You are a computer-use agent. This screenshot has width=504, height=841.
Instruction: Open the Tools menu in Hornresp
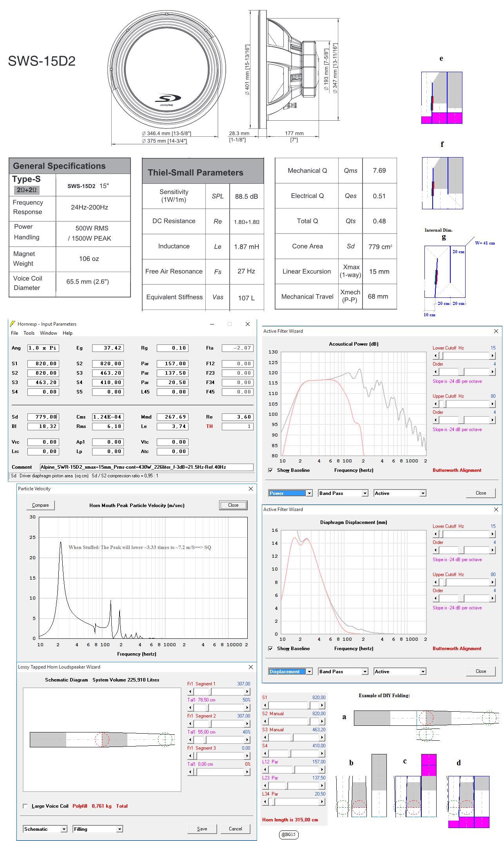click(x=29, y=333)
